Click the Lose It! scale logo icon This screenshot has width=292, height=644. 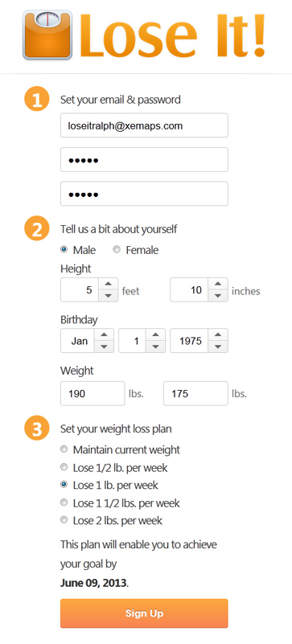click(47, 35)
